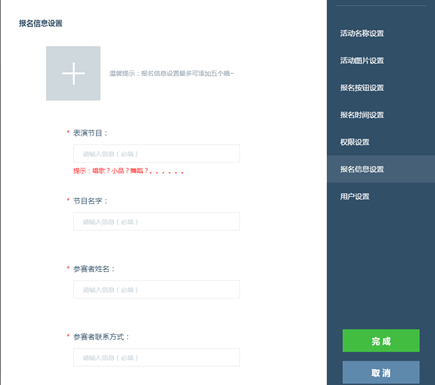Viewport: 435px width, 385px height.
Task: Open 活动名称设置 in the sidebar
Action: point(362,33)
